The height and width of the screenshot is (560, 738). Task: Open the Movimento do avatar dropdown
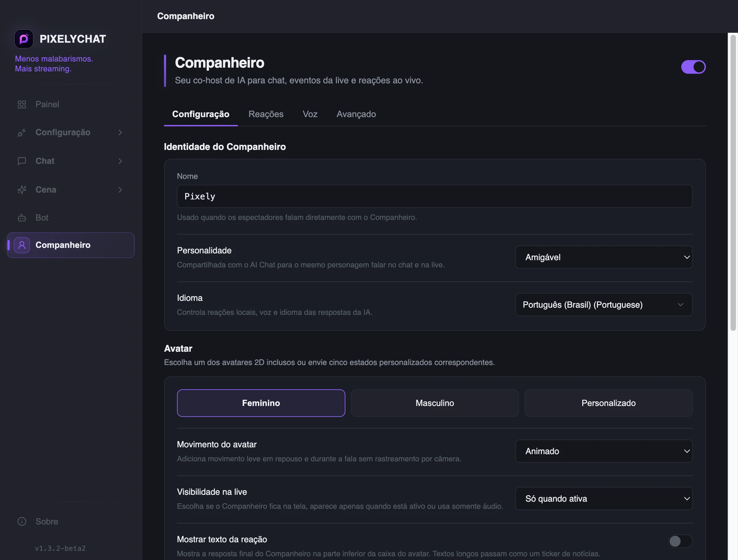coord(604,451)
